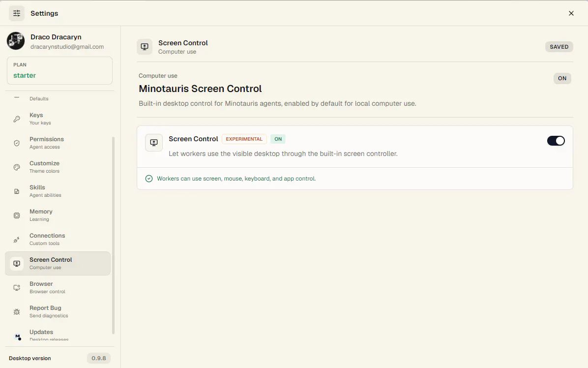Viewport: 588px width, 368px height.
Task: Toggle the Screen Control switch off
Action: click(556, 141)
